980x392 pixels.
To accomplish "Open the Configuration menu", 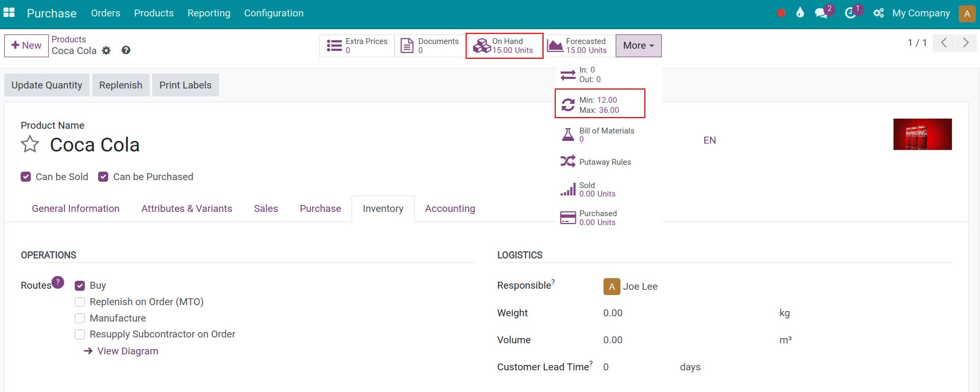I will pos(274,13).
